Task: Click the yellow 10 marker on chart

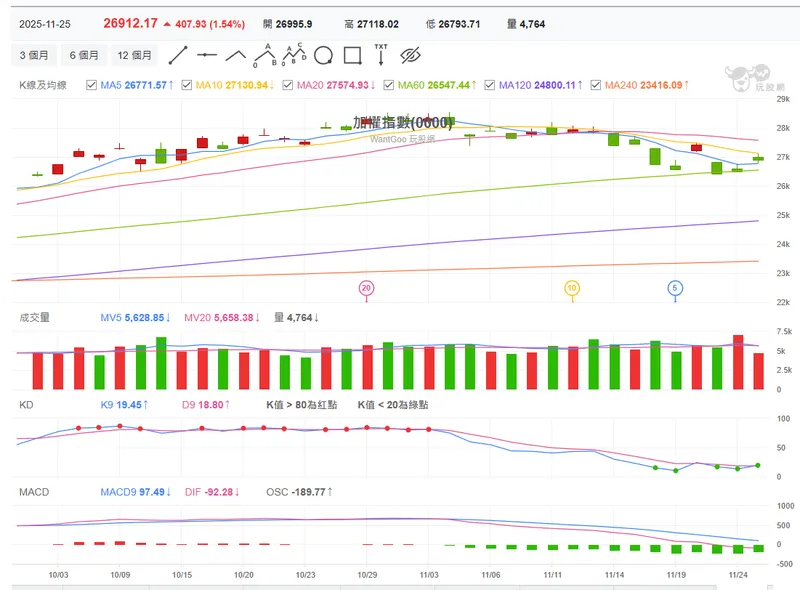Action: tap(572, 288)
